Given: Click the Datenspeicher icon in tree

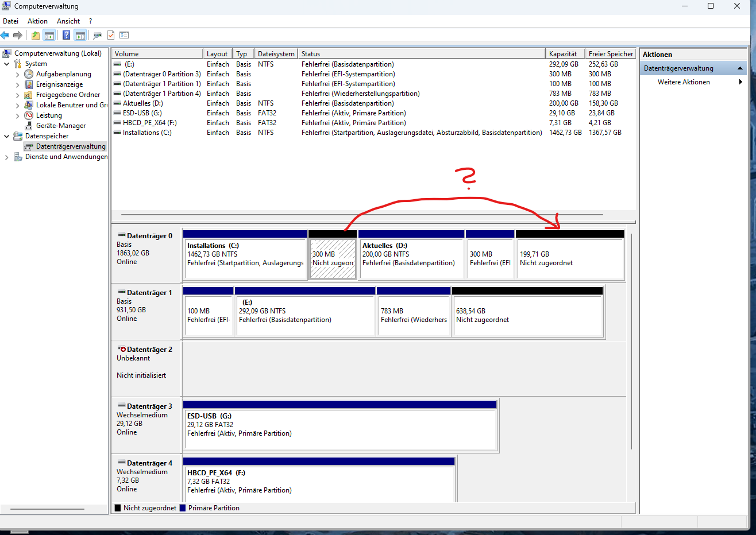Looking at the screenshot, I should click(x=18, y=136).
